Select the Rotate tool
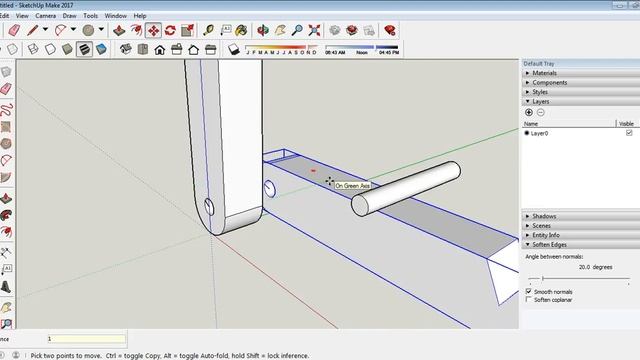This screenshot has width=640, height=360. [170, 30]
